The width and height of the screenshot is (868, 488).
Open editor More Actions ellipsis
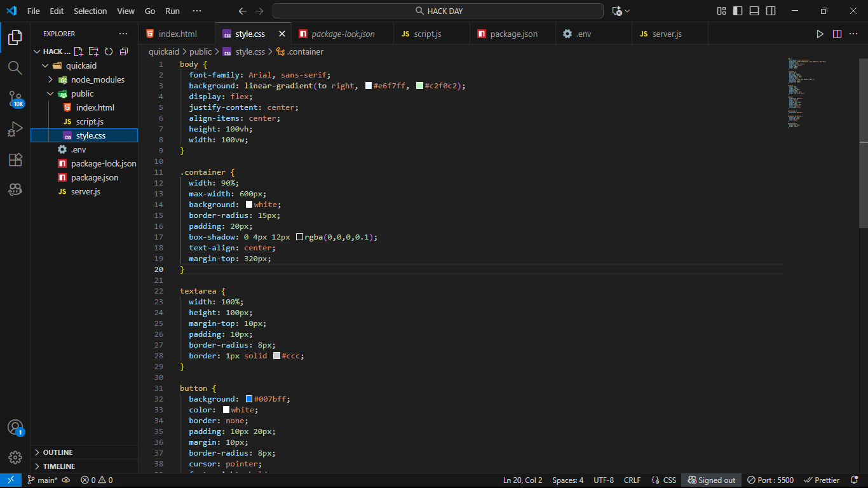pos(854,34)
